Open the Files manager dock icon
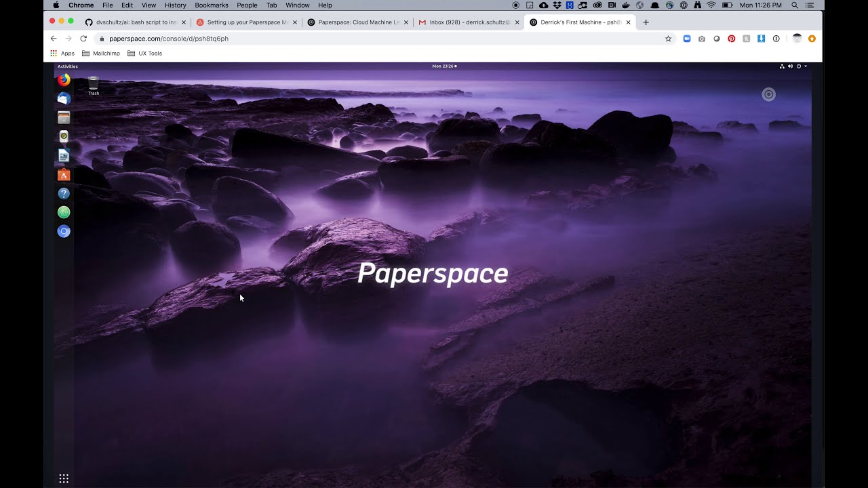This screenshot has height=488, width=868. point(64,118)
